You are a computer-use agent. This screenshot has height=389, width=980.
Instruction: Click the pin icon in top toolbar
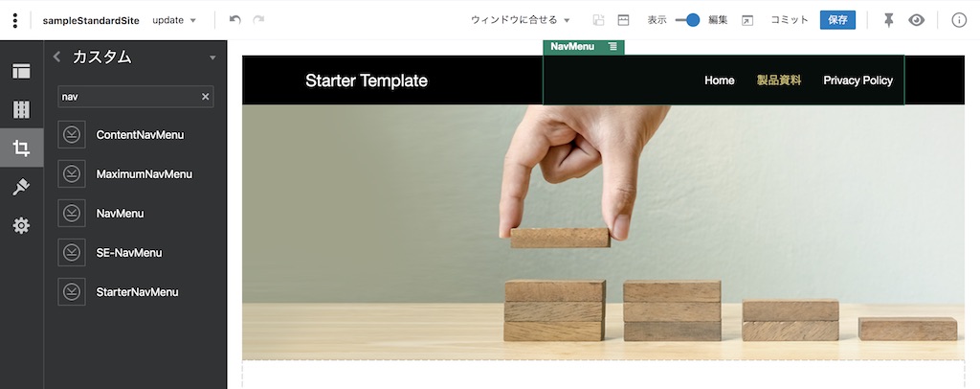coord(888,20)
